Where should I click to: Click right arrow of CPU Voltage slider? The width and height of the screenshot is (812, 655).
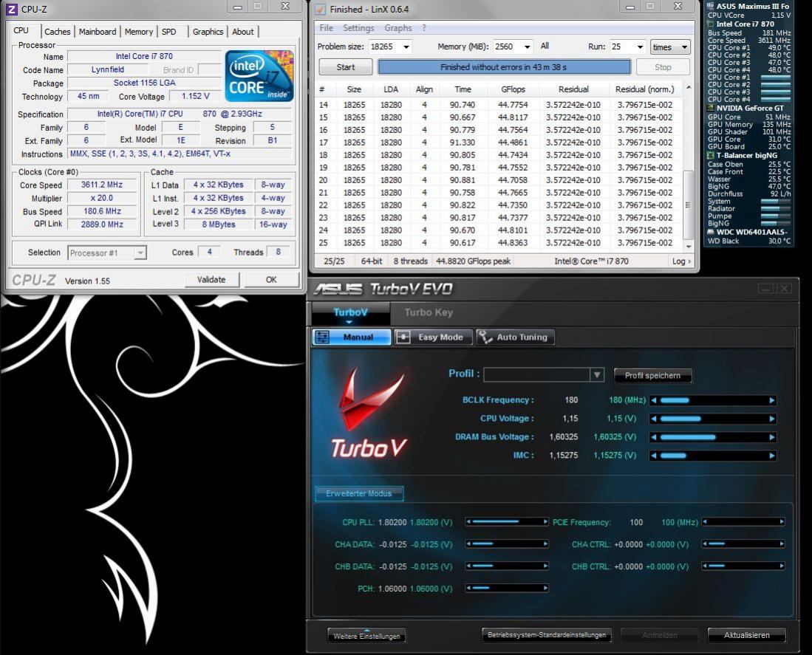[772, 419]
